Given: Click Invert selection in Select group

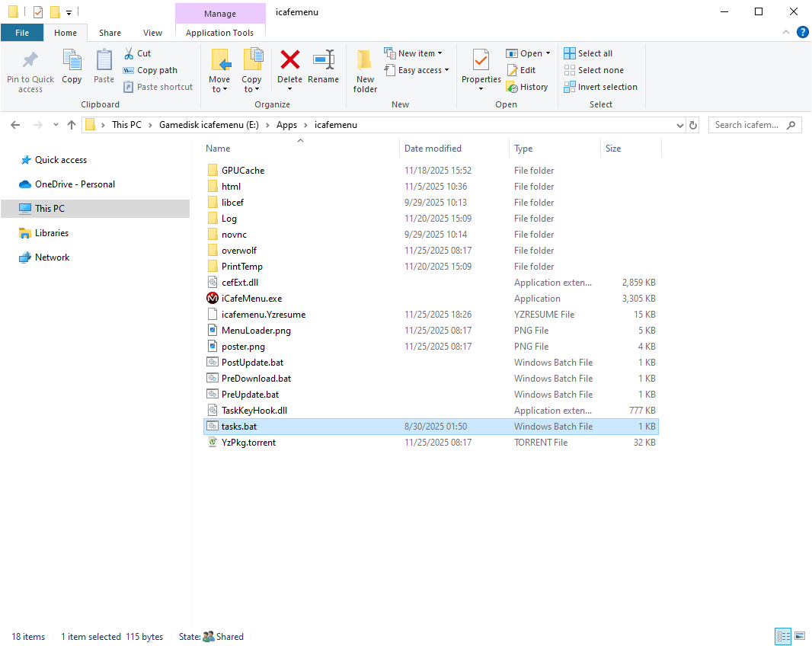Looking at the screenshot, I should tap(600, 87).
